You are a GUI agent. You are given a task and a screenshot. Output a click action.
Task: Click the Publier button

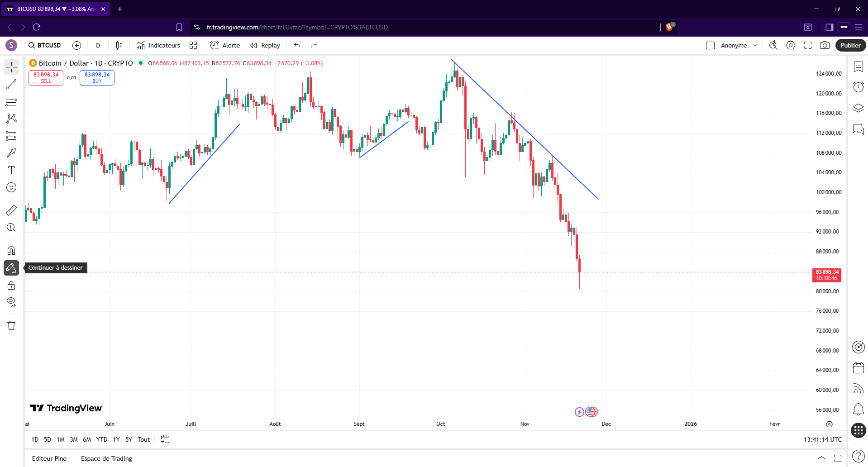click(850, 45)
